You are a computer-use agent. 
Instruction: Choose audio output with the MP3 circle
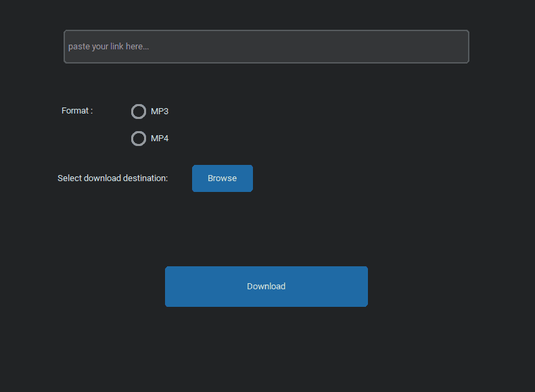[x=139, y=112]
